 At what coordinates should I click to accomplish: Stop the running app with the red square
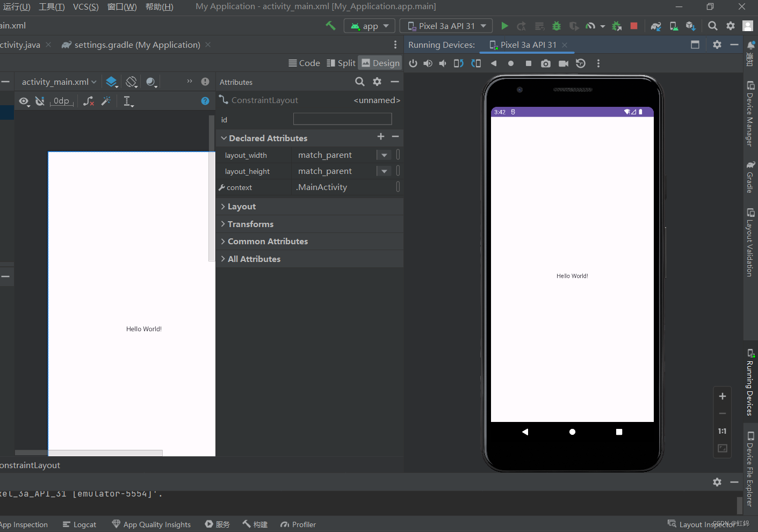tap(634, 26)
